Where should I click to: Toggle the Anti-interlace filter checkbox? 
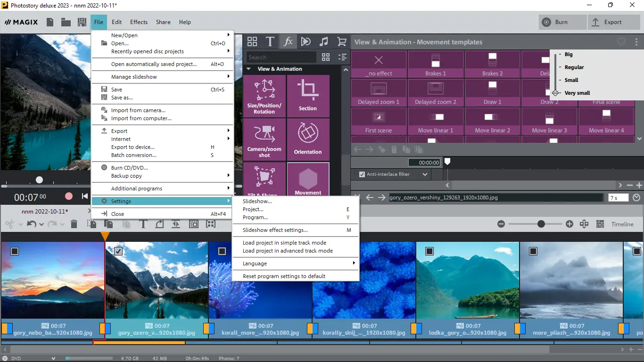click(362, 174)
